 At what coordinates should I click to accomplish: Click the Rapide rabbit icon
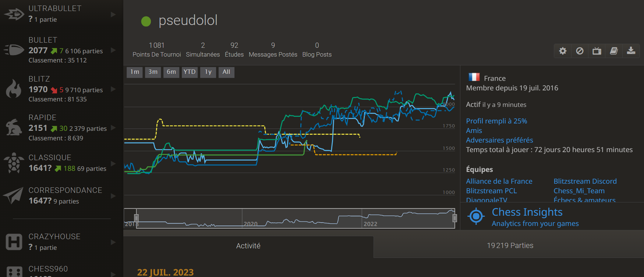click(14, 127)
